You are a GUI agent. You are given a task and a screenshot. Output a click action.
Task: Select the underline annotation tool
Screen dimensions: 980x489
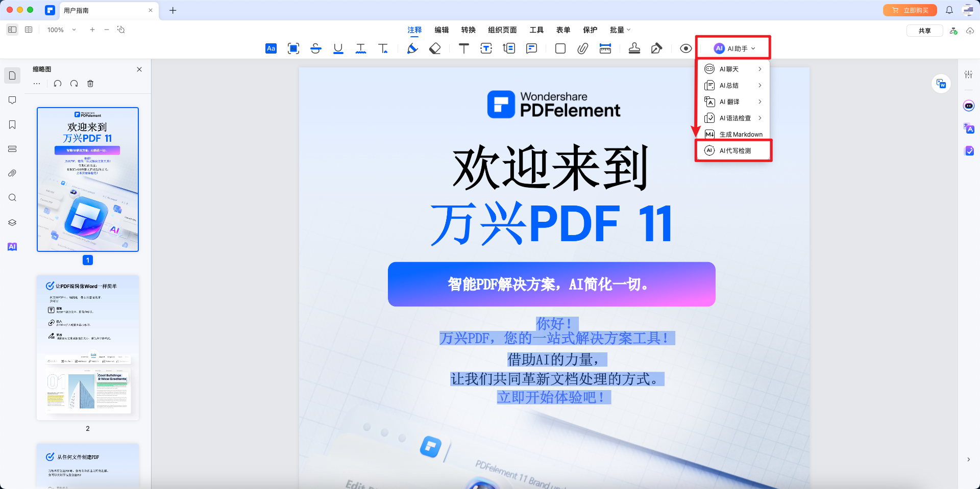click(x=338, y=48)
